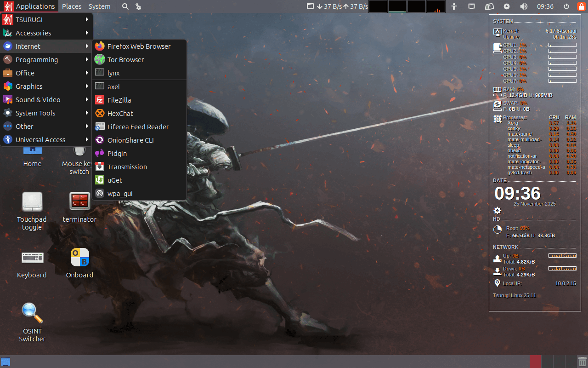The image size is (588, 368).
Task: Open the System menu in top panel
Action: pyautogui.click(x=99, y=6)
